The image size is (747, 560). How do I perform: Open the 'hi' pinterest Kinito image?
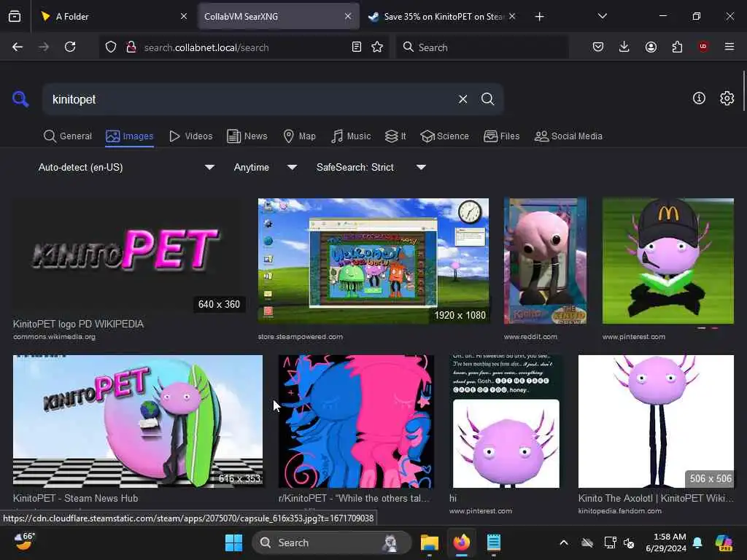(506, 421)
